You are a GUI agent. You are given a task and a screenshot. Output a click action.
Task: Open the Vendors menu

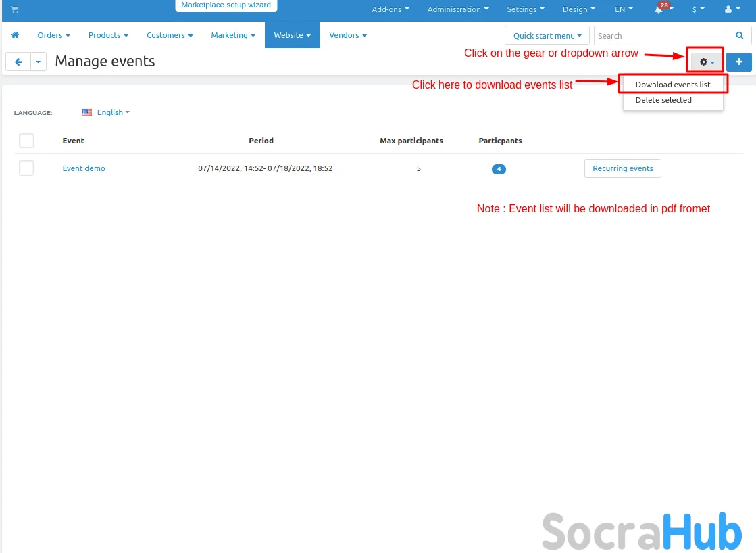[348, 34]
